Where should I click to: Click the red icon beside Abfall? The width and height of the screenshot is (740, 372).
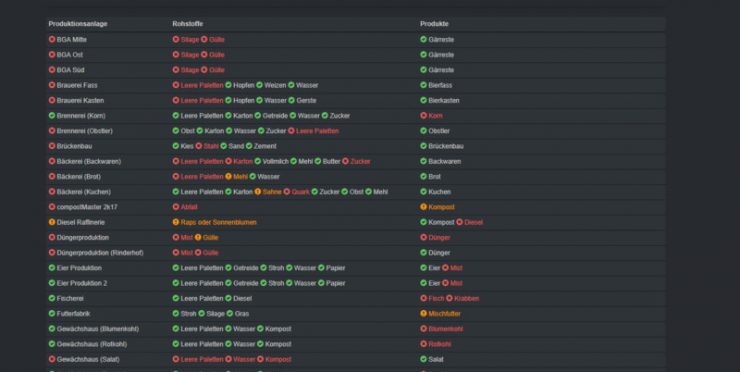tap(176, 207)
